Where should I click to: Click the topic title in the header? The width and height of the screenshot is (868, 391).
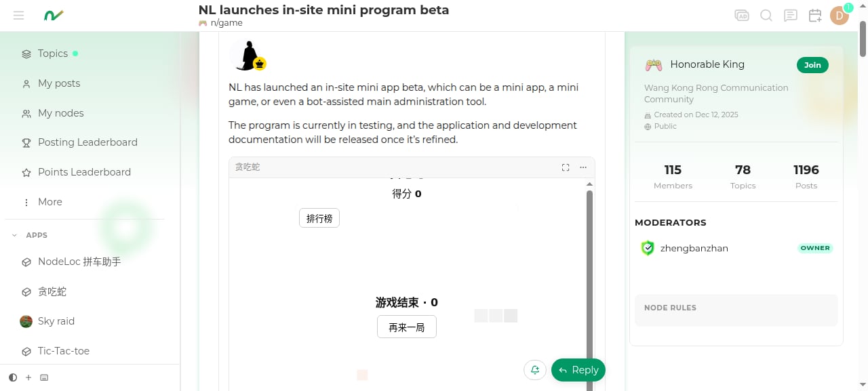click(323, 10)
